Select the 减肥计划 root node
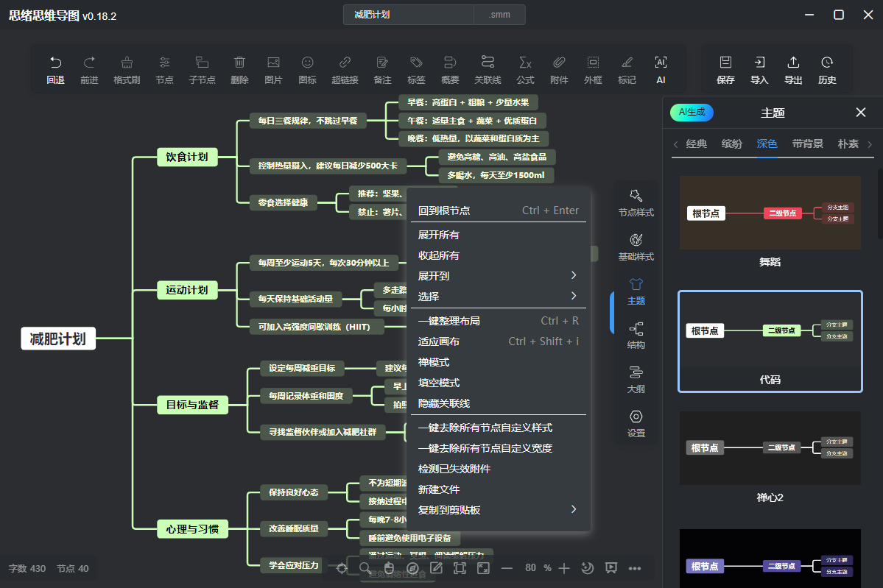Image resolution: width=883 pixels, height=588 pixels. click(58, 339)
